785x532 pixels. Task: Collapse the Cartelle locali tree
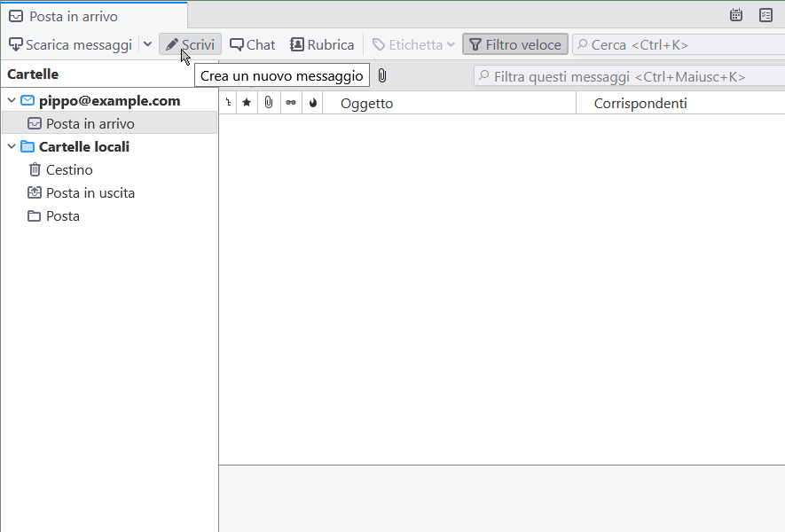(12, 146)
